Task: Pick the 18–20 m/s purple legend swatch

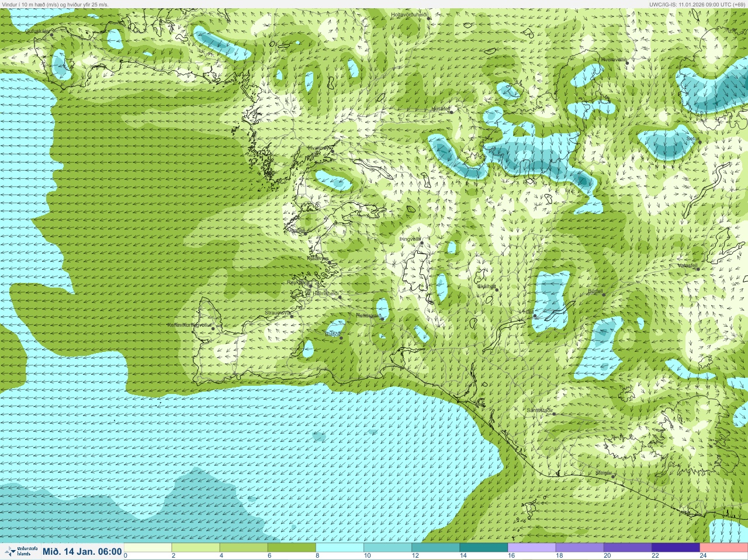Action: point(579,548)
